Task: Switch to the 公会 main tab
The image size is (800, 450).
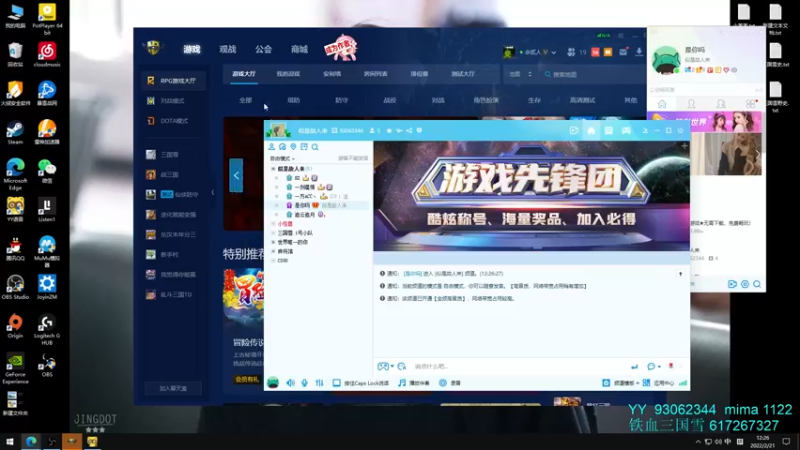Action: click(263, 49)
